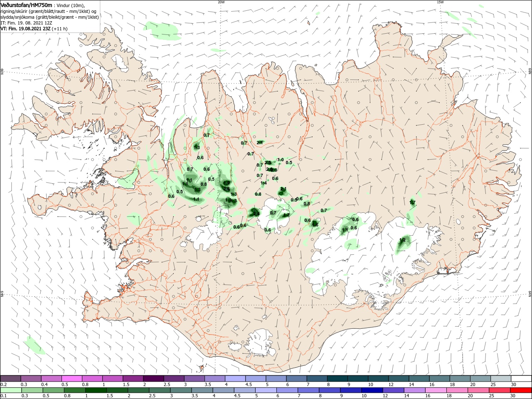532x399 pixels.
Task: Select the light green 0.3–0.5 rain swatch
Action: coord(32,390)
